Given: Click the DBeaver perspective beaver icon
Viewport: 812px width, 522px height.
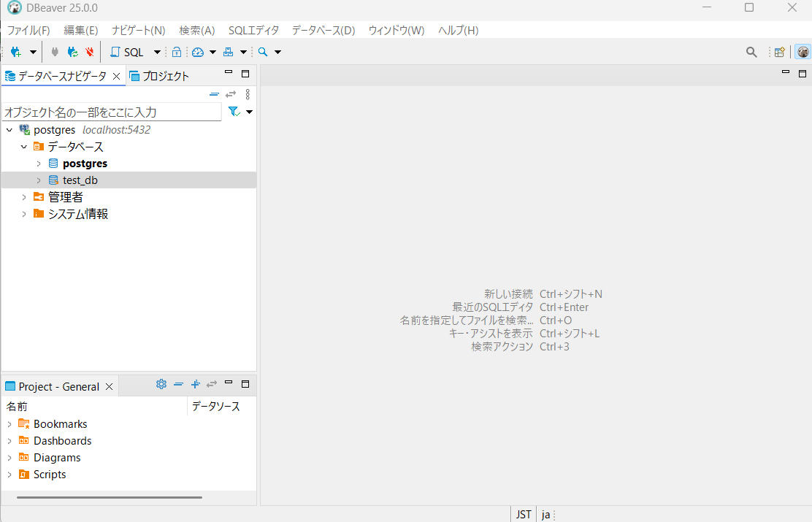Looking at the screenshot, I should 803,52.
